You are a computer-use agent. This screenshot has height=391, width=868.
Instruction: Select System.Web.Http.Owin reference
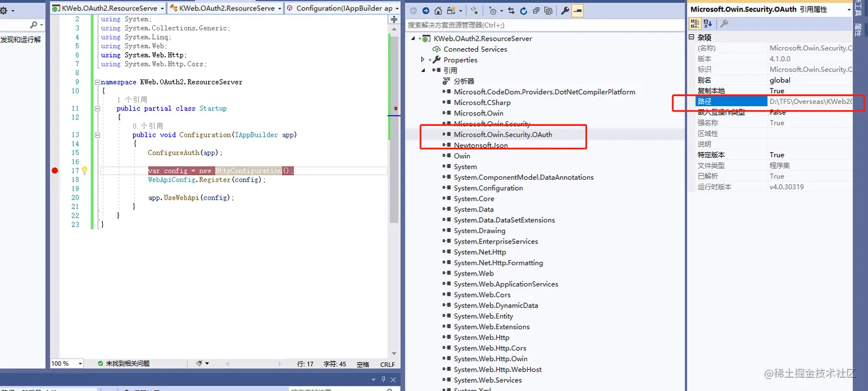[x=490, y=359]
